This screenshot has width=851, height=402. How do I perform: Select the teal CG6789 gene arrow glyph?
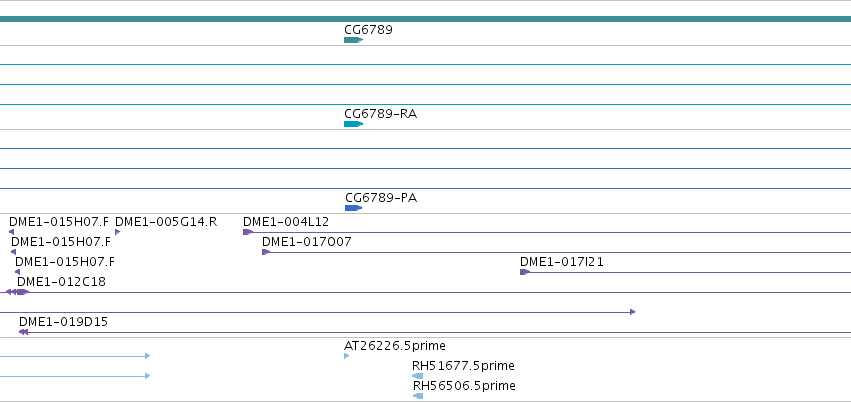coord(353,40)
